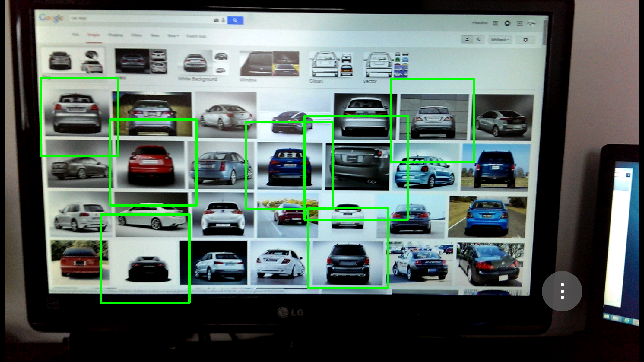Switch to the Videos results tab
The width and height of the screenshot is (644, 362).
[x=136, y=35]
